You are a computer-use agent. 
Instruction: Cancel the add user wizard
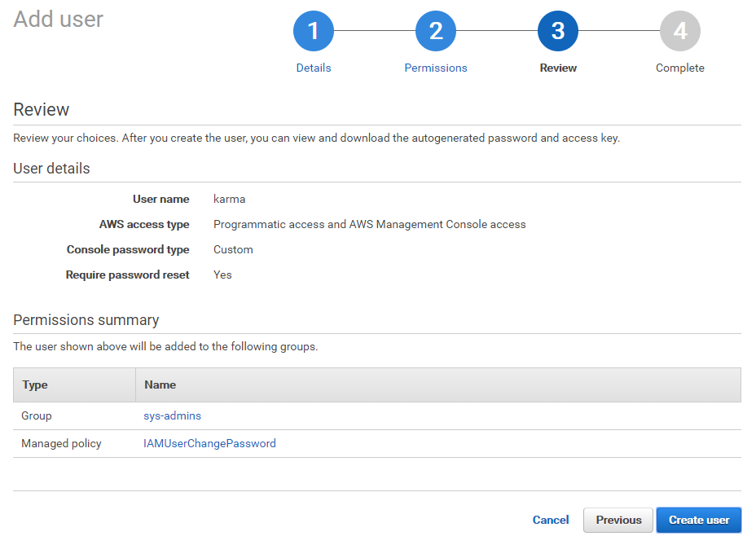click(x=551, y=520)
